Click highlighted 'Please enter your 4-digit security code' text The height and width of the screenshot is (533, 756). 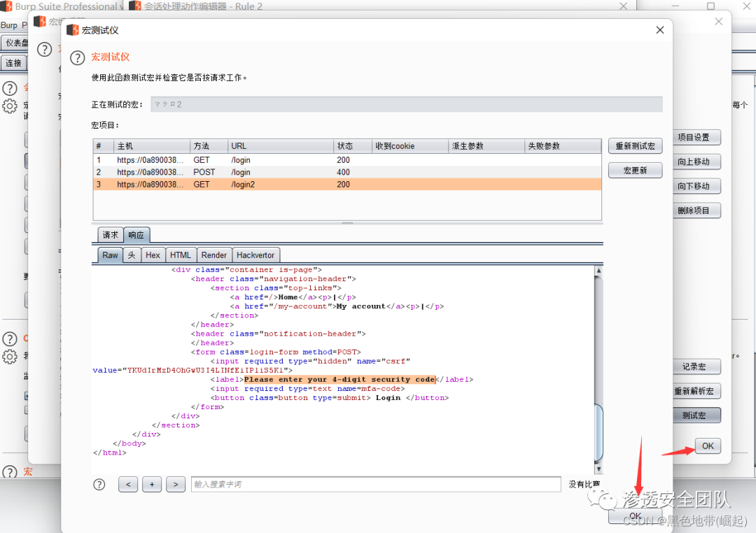(339, 380)
